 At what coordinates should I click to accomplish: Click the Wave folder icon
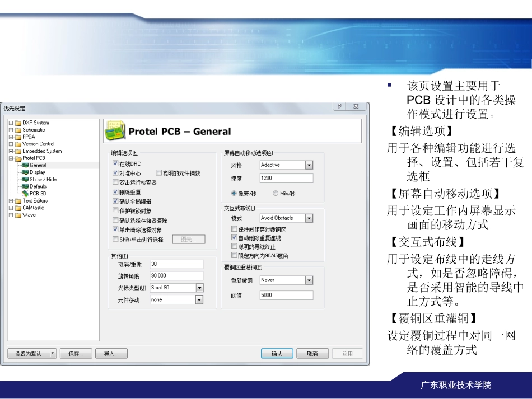[x=18, y=215]
